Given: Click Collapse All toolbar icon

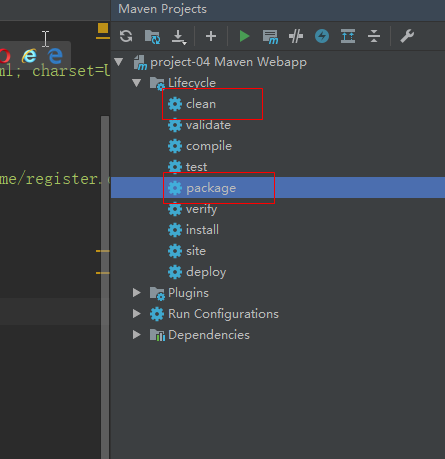Looking at the screenshot, I should [374, 36].
